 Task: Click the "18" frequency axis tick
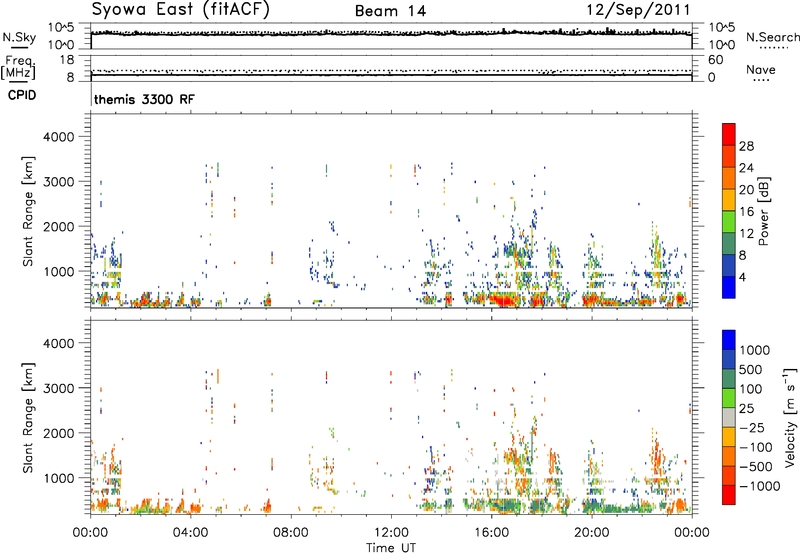click(x=67, y=60)
